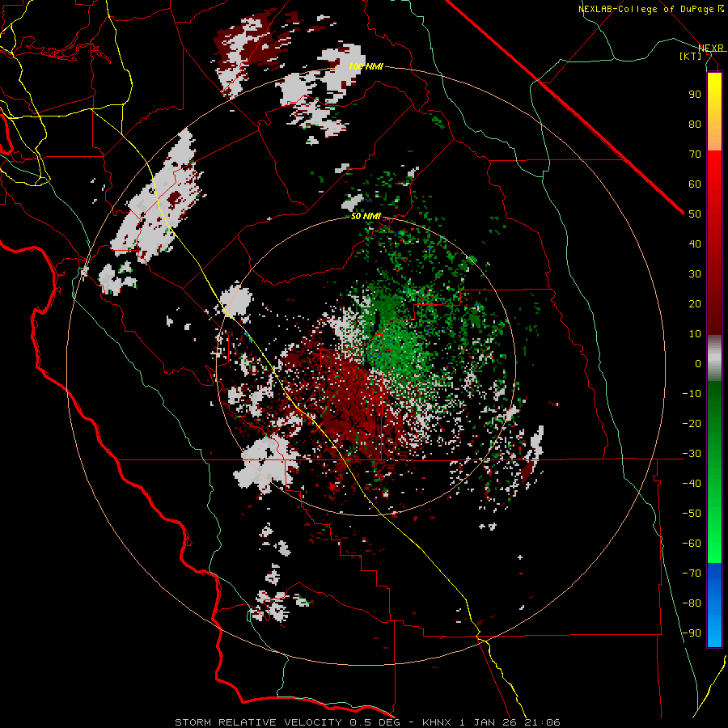
Task: Click the KHNX radar station identifier
Action: pos(437,722)
